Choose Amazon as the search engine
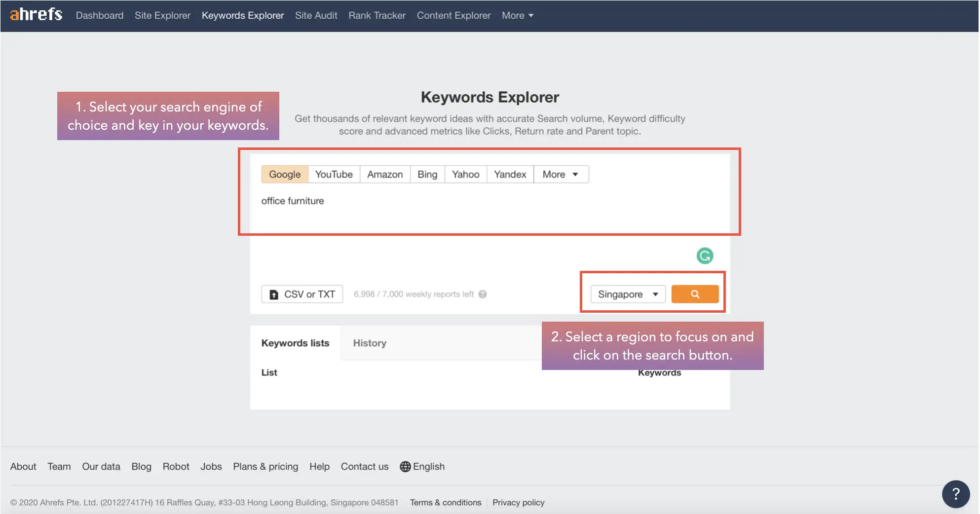The image size is (980, 514). click(x=385, y=174)
